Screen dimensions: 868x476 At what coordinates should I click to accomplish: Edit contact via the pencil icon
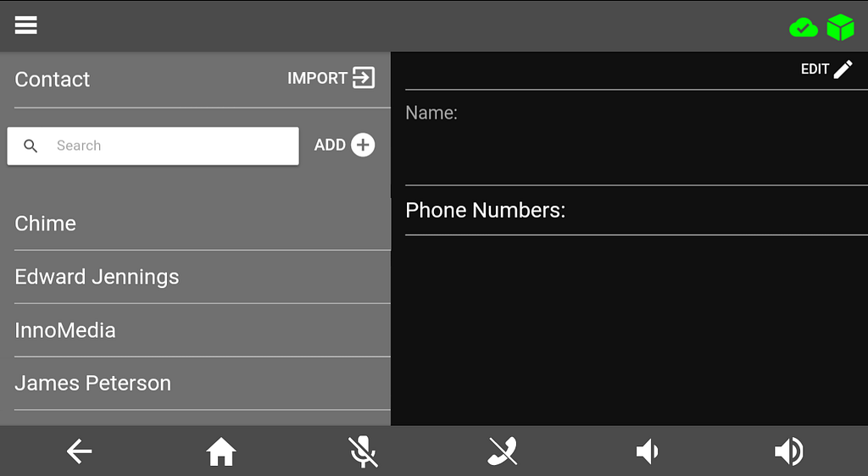843,69
